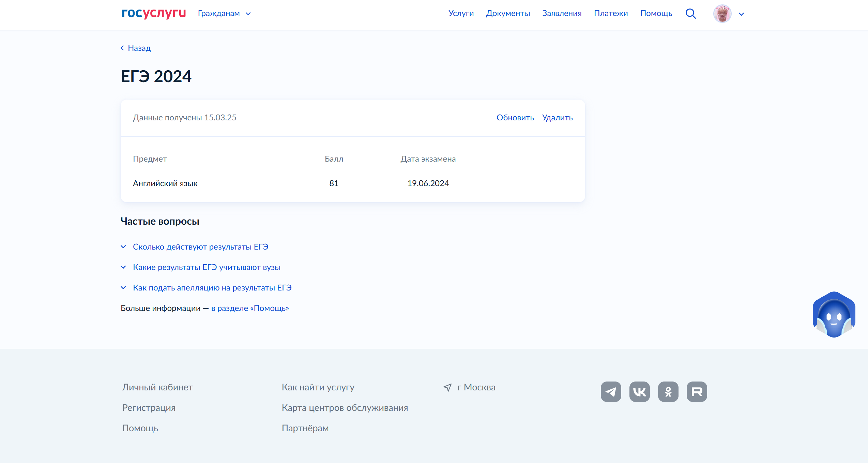Open the Услуги menu item
Image resolution: width=868 pixels, height=463 pixels.
click(461, 13)
